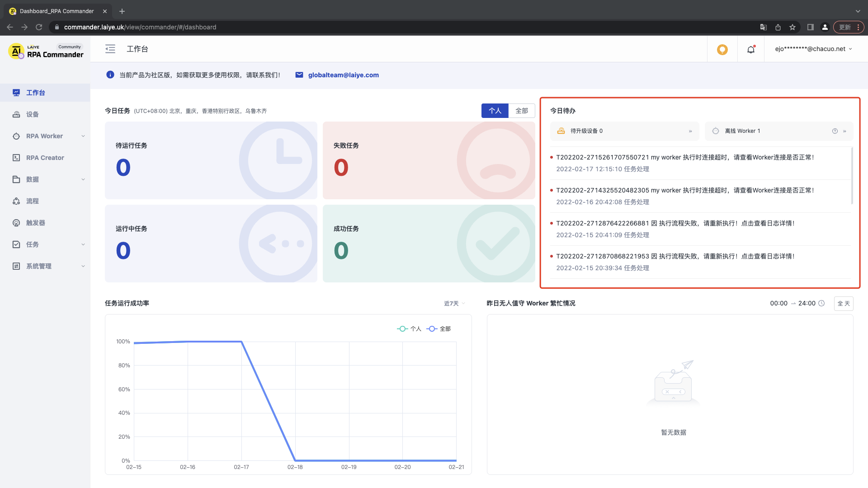This screenshot has width=868, height=488.
Task: Switch today's tasks to 全部
Action: click(522, 111)
